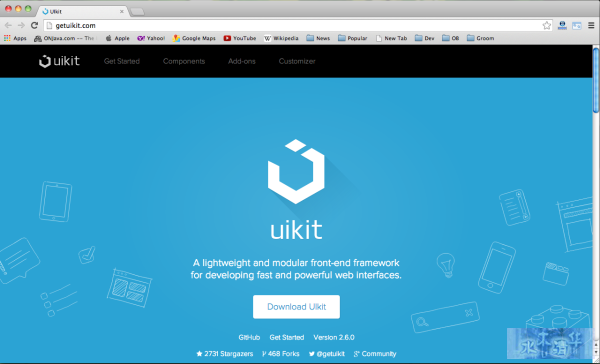600x364 pixels.
Task: Click the user profile extension icon in toolbar
Action: click(x=562, y=26)
